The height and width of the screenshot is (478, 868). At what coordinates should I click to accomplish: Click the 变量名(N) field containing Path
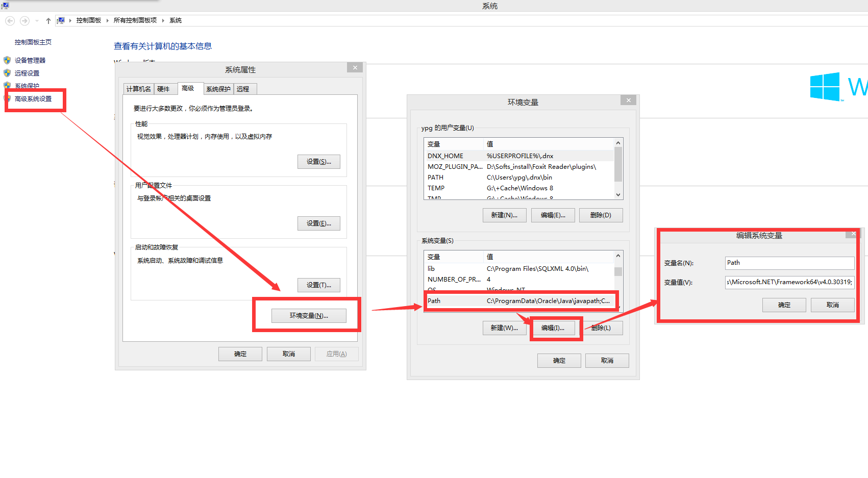tap(789, 263)
